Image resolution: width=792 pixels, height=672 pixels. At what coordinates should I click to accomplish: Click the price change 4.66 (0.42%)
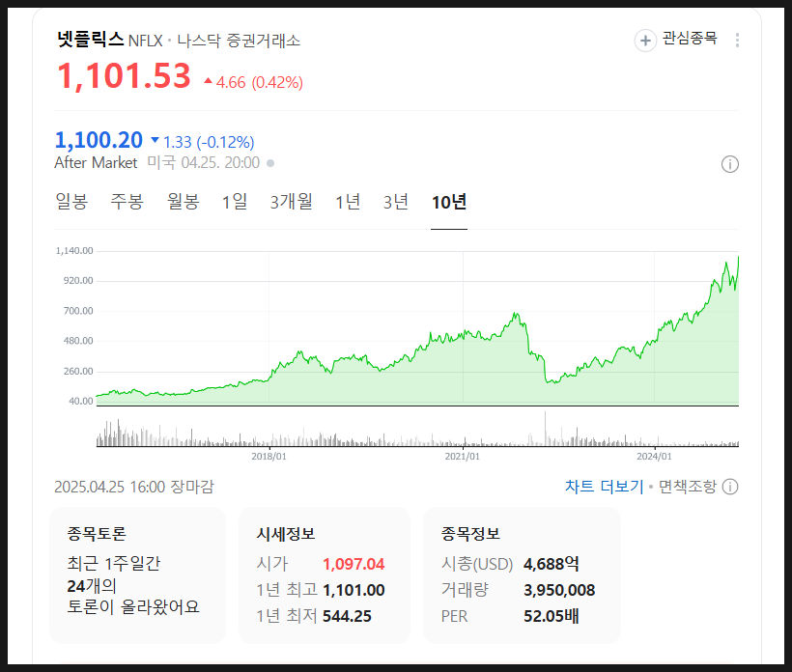coord(254,82)
